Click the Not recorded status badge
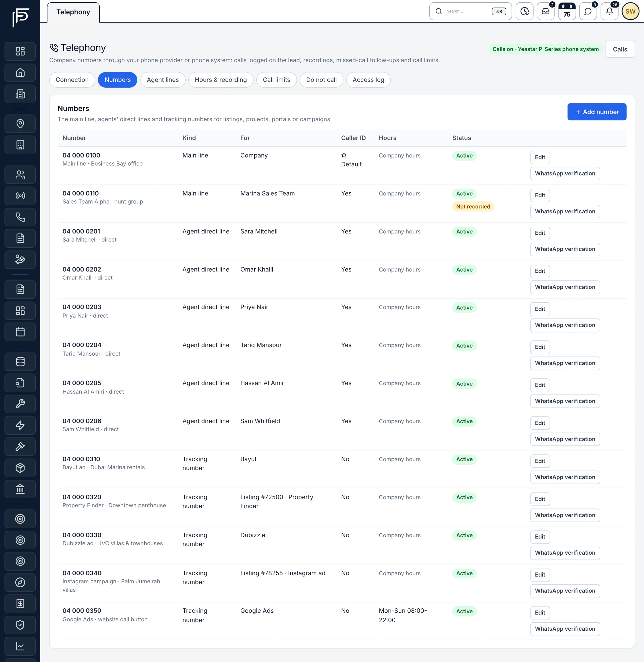The image size is (644, 662). (473, 207)
